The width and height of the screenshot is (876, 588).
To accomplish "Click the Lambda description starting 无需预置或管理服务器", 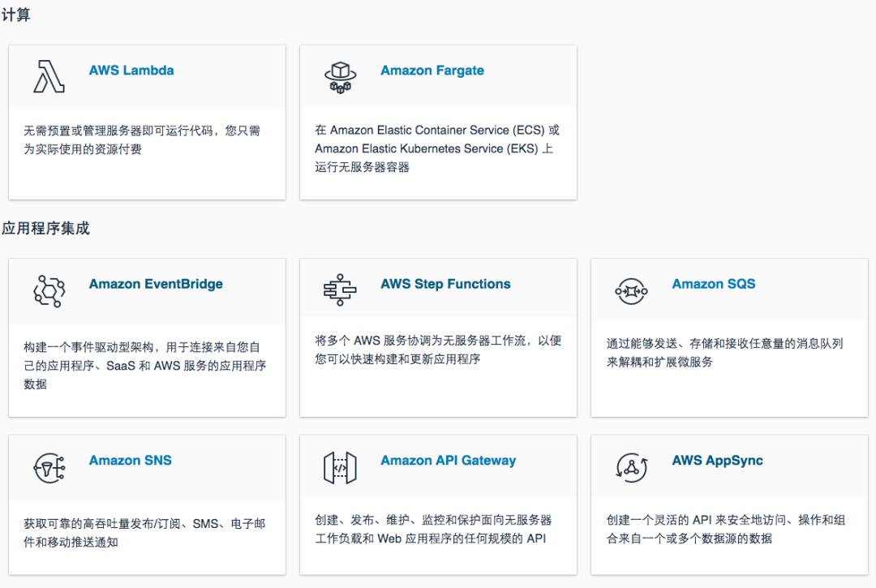I will (142, 139).
